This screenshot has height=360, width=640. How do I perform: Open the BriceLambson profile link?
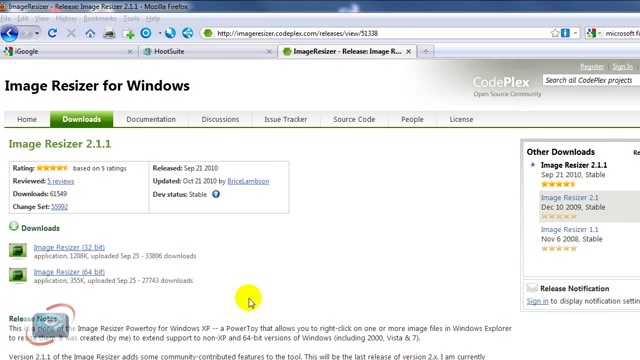click(248, 181)
